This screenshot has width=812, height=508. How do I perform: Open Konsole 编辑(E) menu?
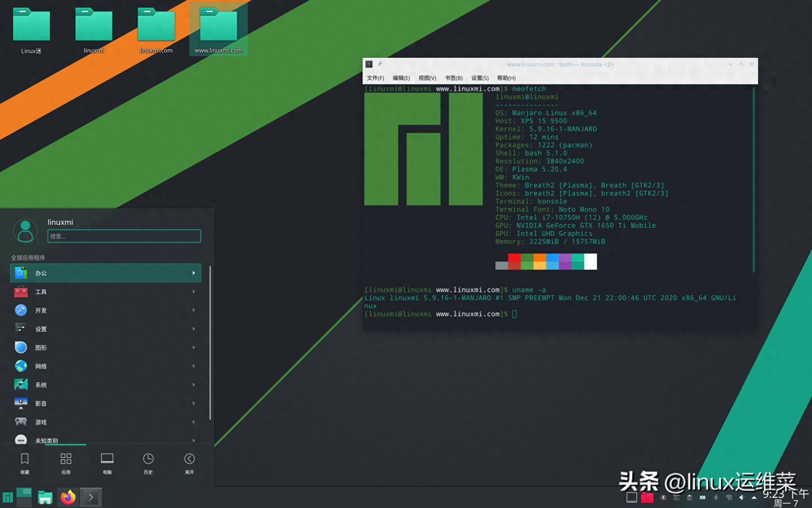(401, 78)
